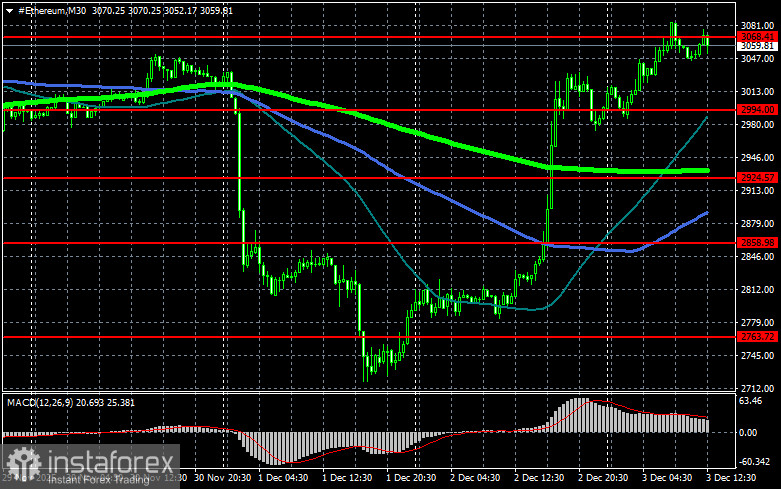Select the 2858.98 red level label

tap(758, 243)
